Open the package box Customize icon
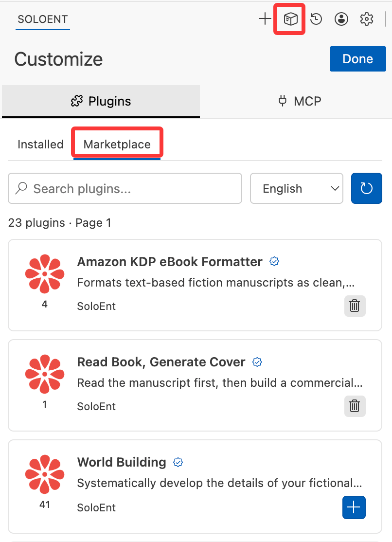This screenshot has height=542, width=392. point(290,19)
